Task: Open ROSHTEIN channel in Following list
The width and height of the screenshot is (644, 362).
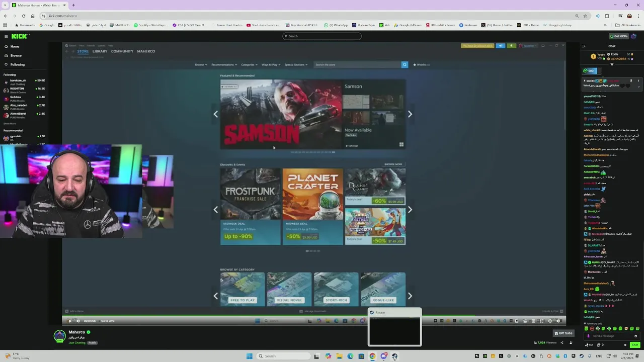Action: (24, 89)
